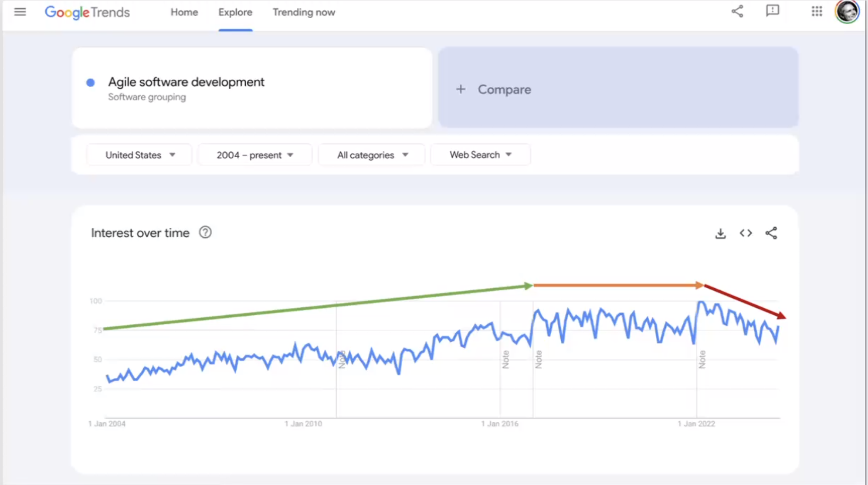
Task: Open the send feedback icon
Action: pyautogui.click(x=773, y=11)
